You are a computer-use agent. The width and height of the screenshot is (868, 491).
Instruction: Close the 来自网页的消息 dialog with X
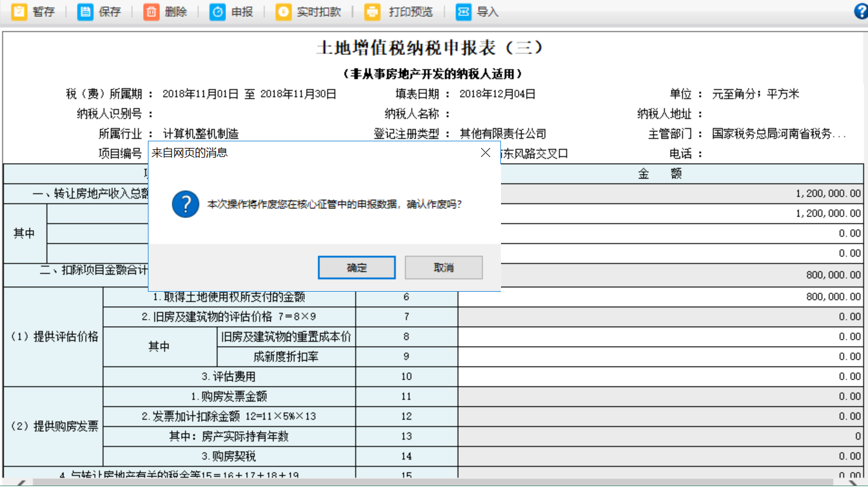click(485, 153)
